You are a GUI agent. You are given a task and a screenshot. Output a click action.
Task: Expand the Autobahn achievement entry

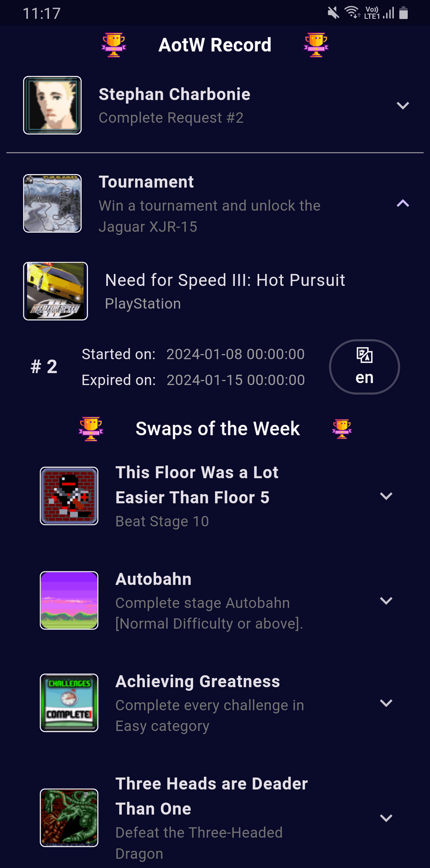point(386,601)
